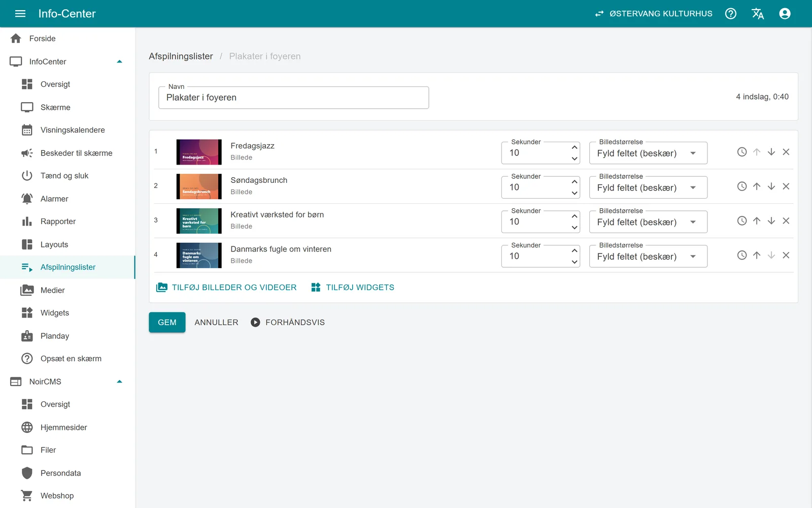
Task: Click the Sekunder field for Danmarks fugle
Action: point(540,257)
